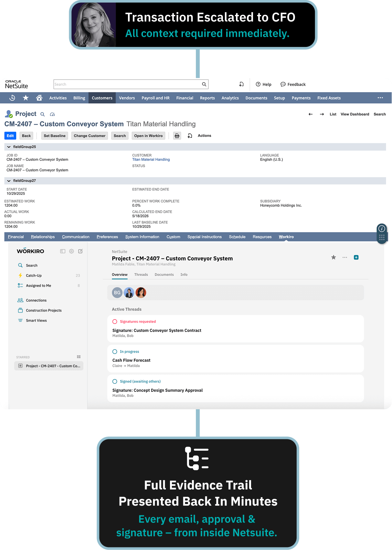Click the Search button beside Change Customer

click(120, 136)
